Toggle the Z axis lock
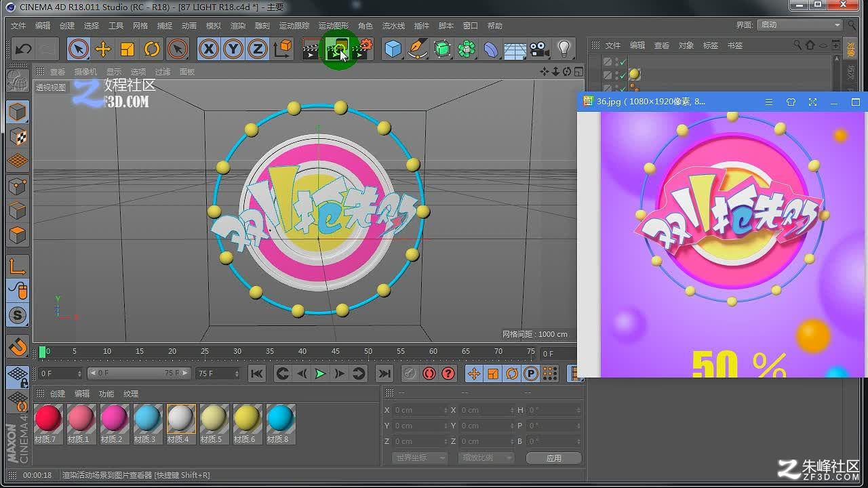868x488 pixels. click(x=258, y=49)
